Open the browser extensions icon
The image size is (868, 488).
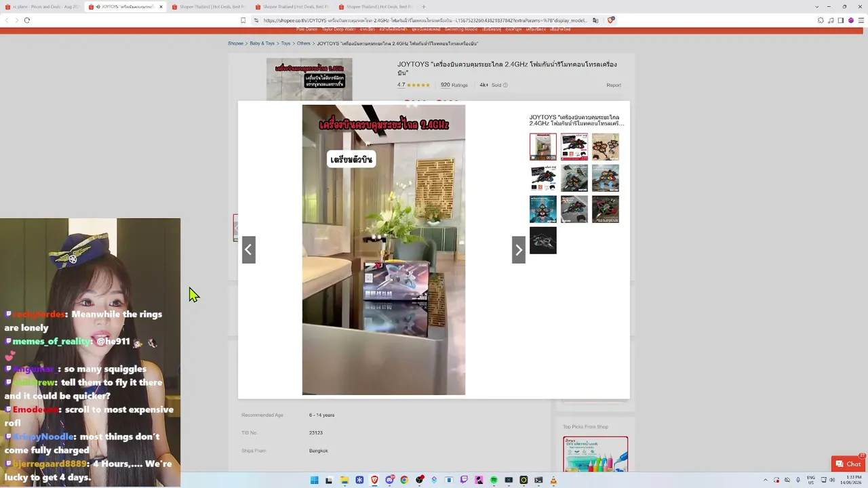click(x=821, y=20)
